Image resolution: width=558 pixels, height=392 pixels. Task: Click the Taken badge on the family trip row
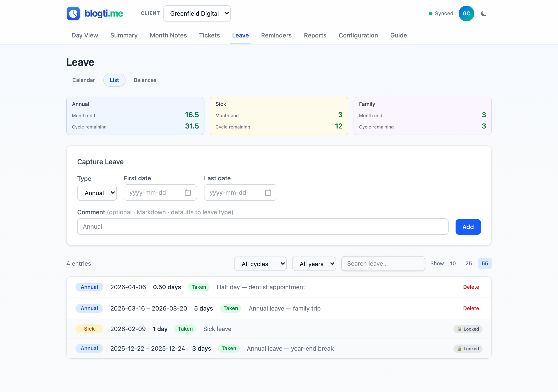click(x=231, y=308)
